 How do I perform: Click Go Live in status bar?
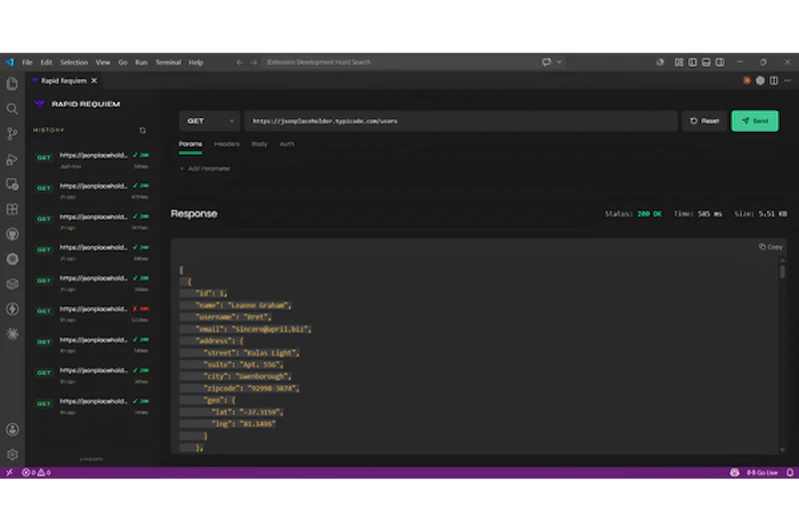pos(762,472)
